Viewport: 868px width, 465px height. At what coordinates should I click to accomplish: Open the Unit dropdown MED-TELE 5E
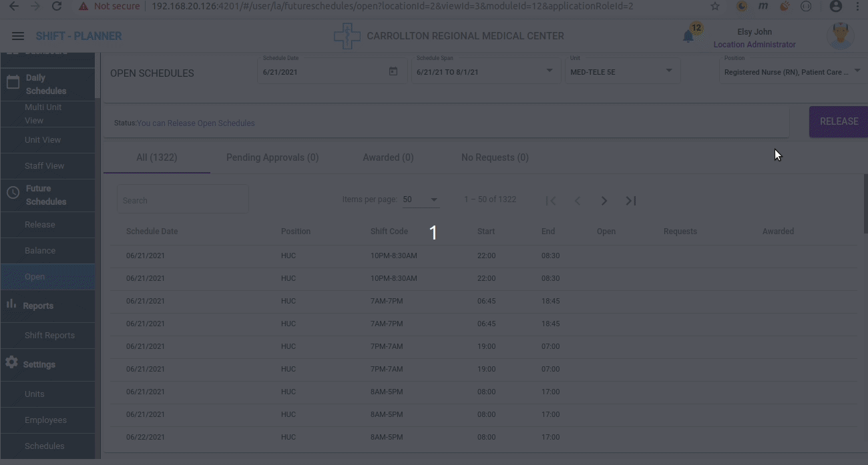tap(669, 71)
